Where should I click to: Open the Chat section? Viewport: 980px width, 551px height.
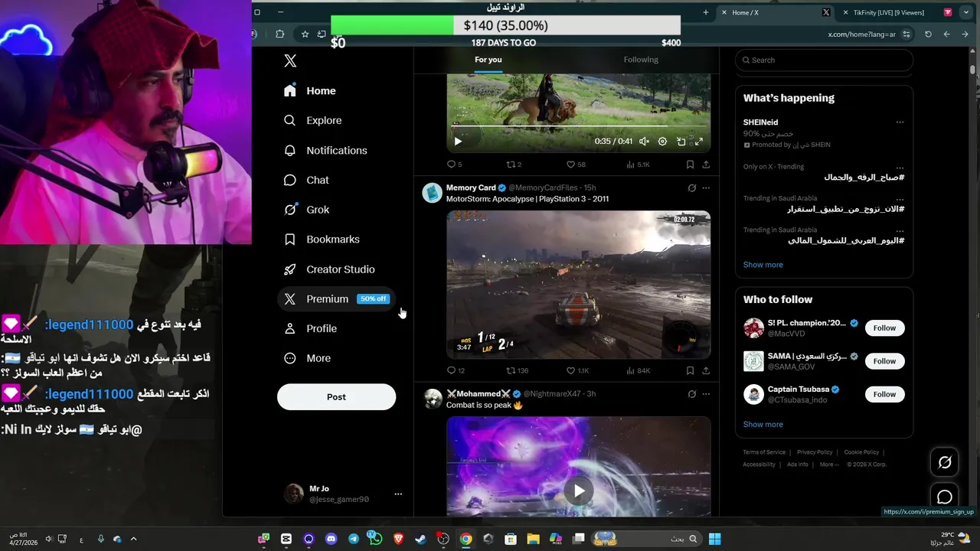click(x=306, y=180)
